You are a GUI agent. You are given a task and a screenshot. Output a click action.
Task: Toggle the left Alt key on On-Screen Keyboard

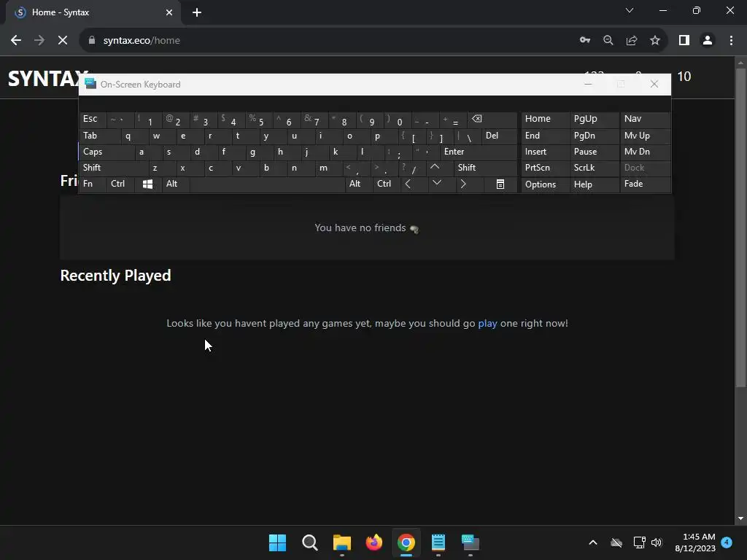pyautogui.click(x=176, y=184)
